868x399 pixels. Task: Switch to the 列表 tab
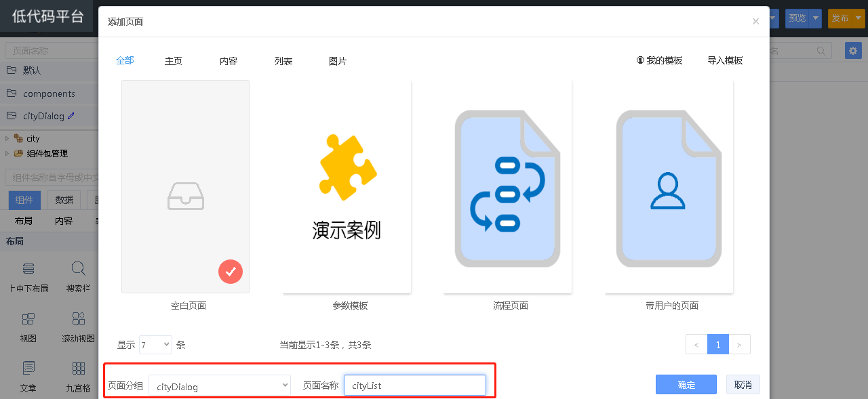[283, 61]
